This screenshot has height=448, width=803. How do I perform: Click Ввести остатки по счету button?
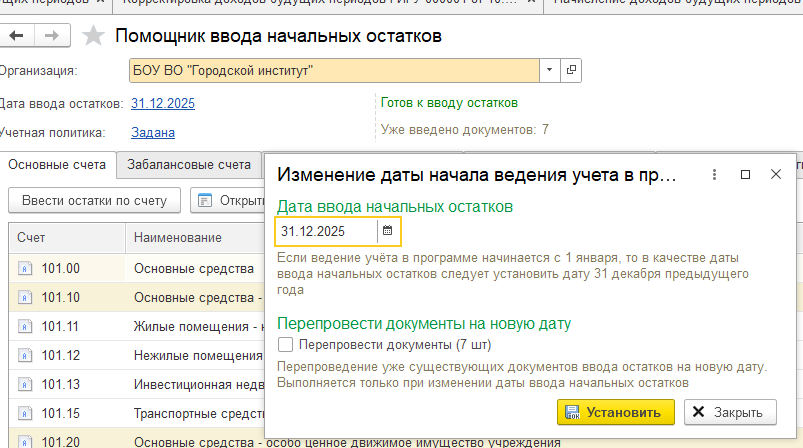click(95, 200)
